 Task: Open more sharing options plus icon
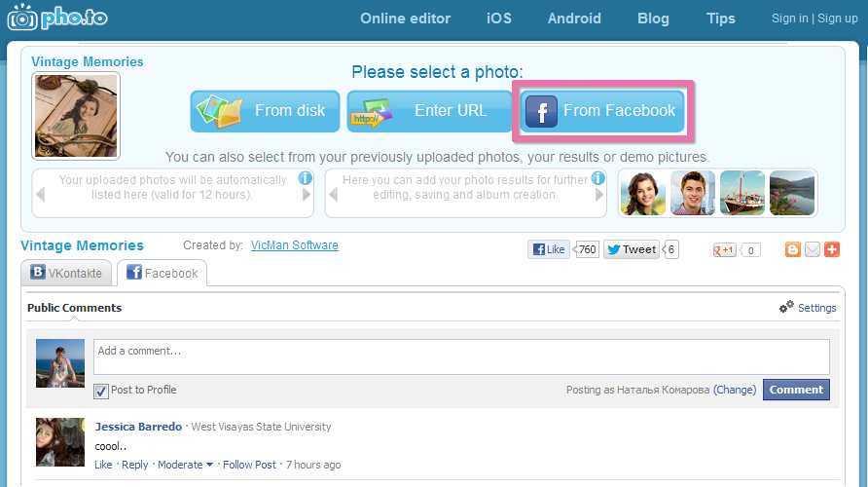pyautogui.click(x=831, y=249)
